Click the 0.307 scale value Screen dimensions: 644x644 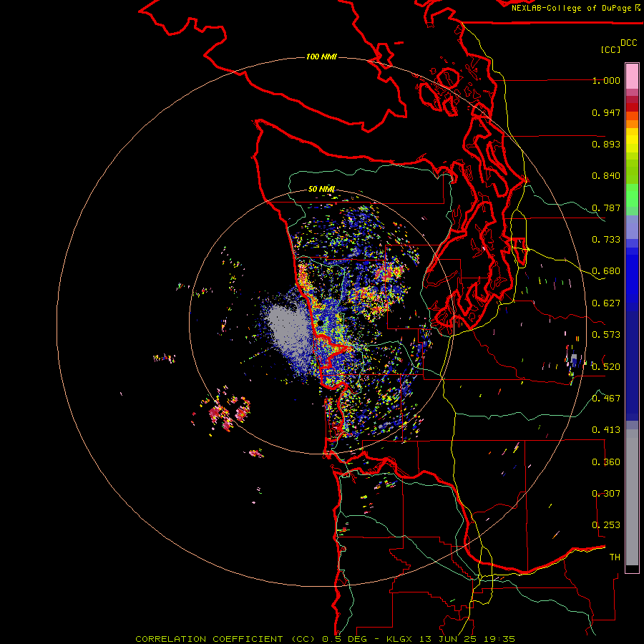[x=606, y=494]
